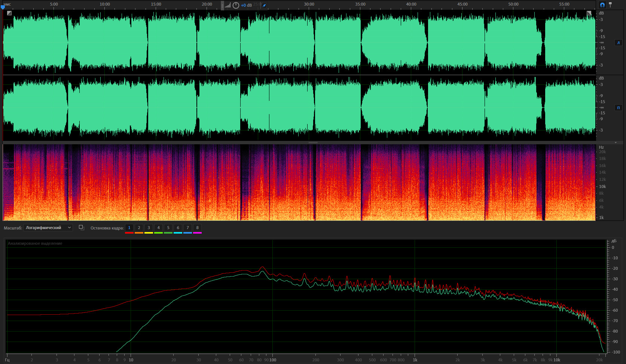Viewport: 626px width, 364px height.
Task: Click the -50 label on the analysis dB scale
Action: (x=615, y=300)
